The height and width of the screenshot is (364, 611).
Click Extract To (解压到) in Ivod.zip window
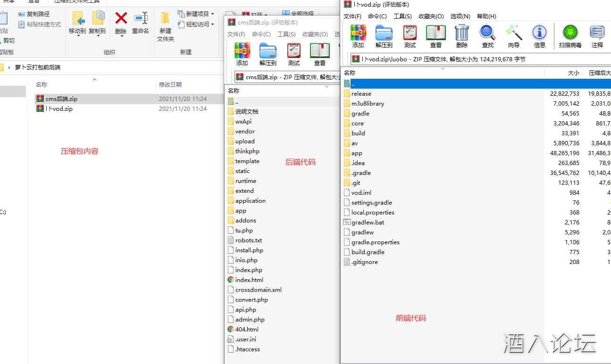pos(384,36)
